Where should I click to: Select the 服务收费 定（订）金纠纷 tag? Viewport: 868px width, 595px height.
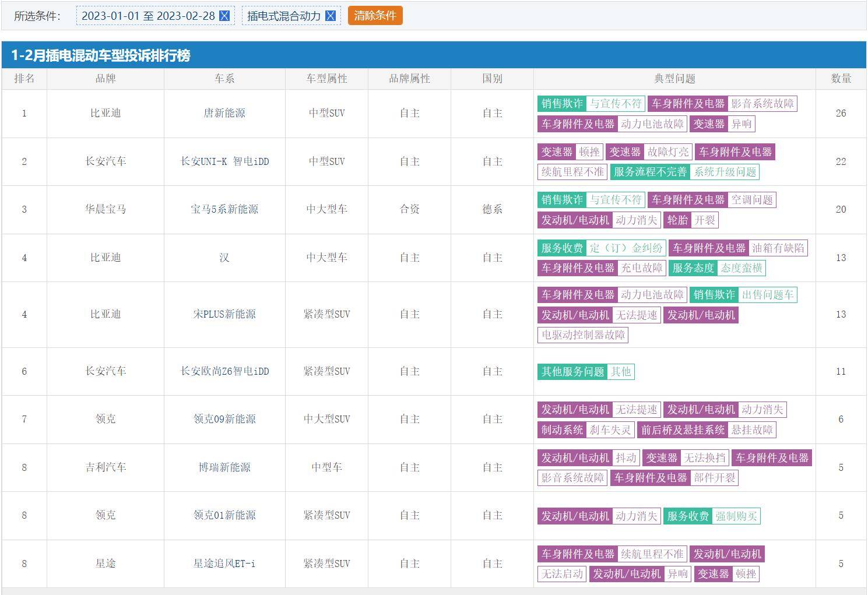point(602,248)
